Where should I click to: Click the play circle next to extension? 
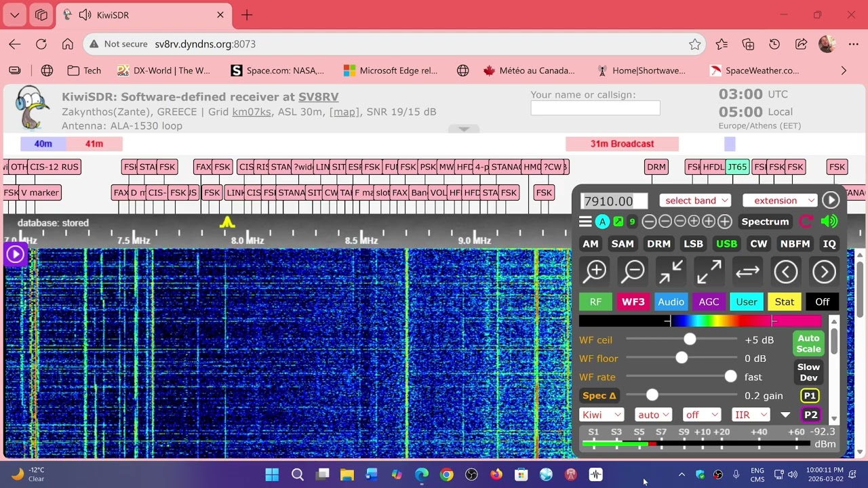coord(831,200)
